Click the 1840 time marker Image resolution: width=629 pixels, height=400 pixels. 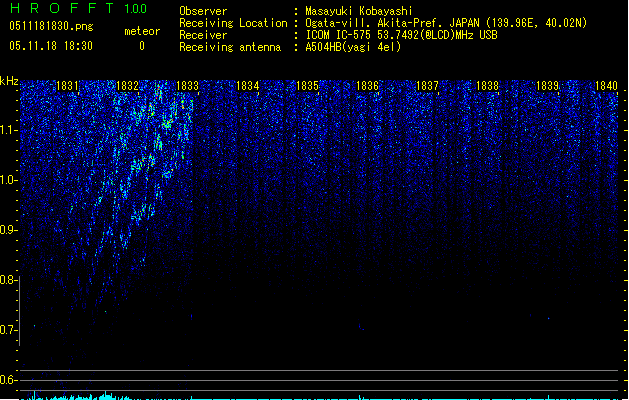(x=607, y=86)
